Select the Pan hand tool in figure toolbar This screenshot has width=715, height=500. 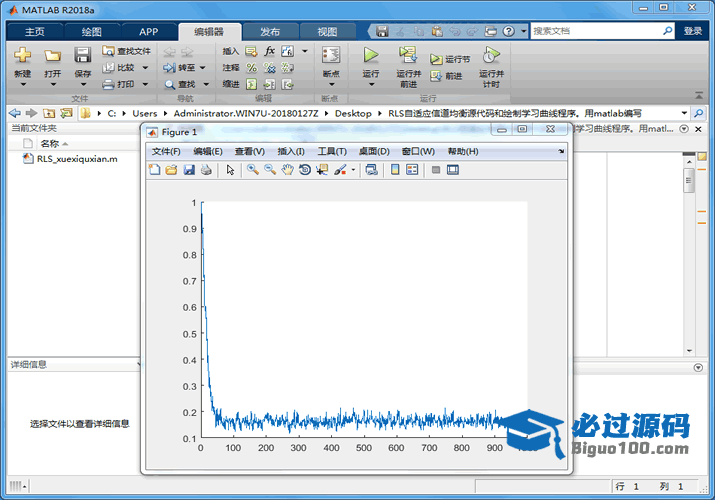tap(288, 170)
